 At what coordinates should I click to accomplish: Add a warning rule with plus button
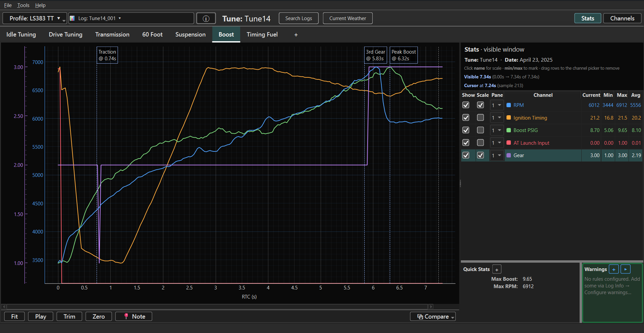[613, 269]
